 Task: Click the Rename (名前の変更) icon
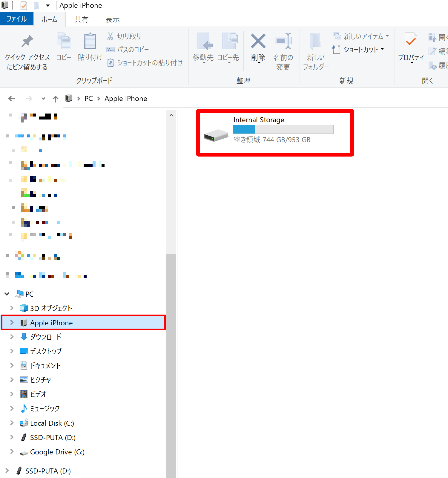tap(283, 41)
